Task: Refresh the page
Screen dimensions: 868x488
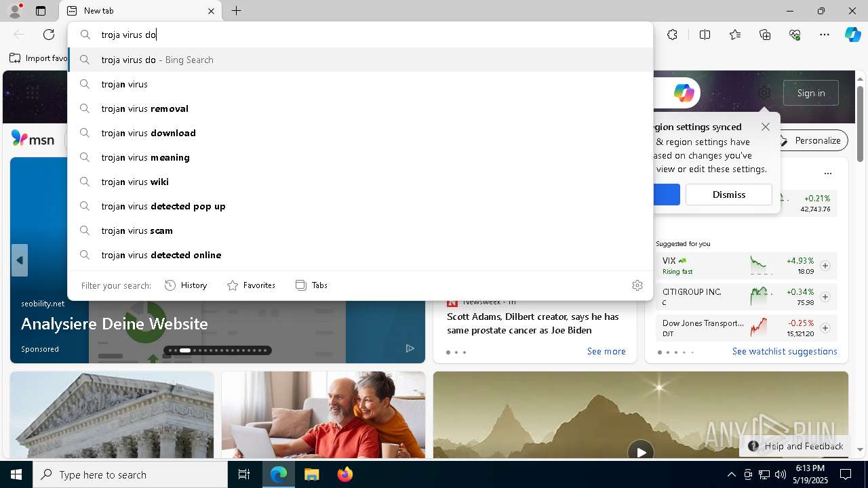Action: (49, 35)
